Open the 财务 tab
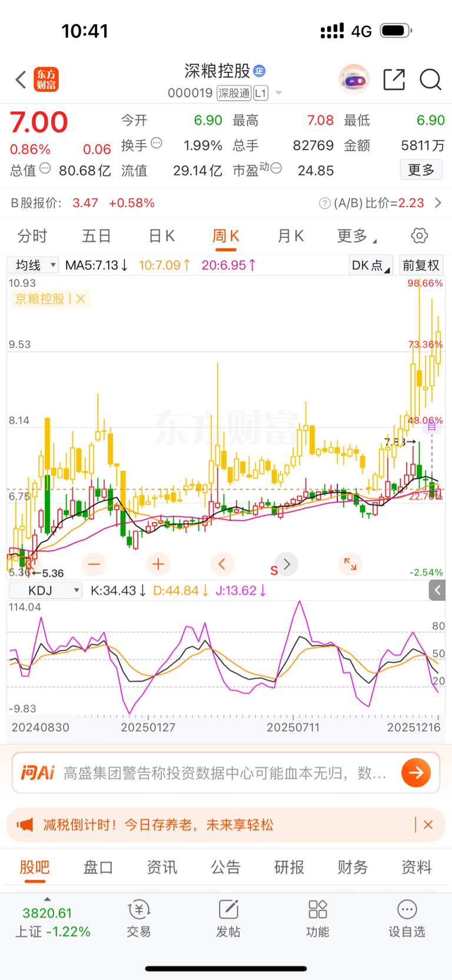Image resolution: width=452 pixels, height=980 pixels. click(353, 867)
